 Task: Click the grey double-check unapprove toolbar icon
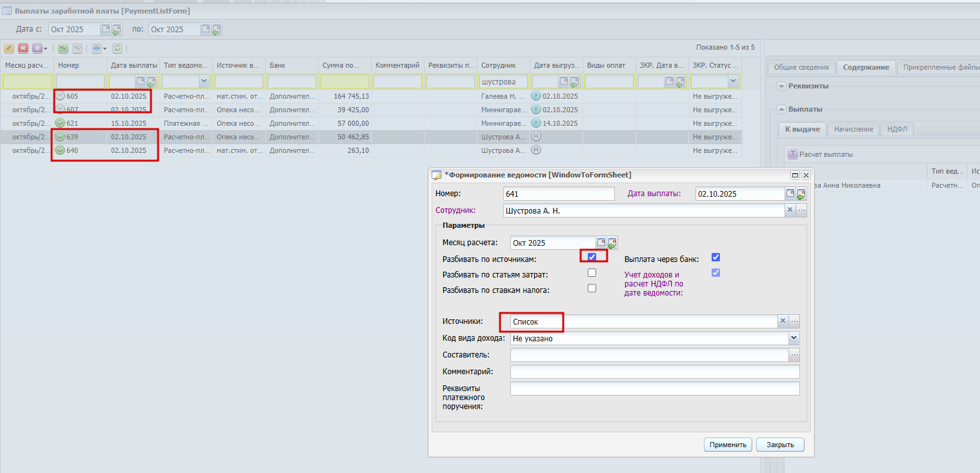[77, 48]
